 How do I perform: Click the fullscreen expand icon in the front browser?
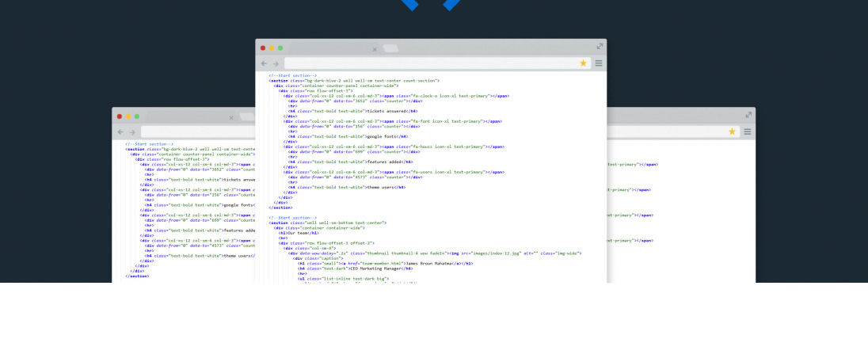pos(600,47)
